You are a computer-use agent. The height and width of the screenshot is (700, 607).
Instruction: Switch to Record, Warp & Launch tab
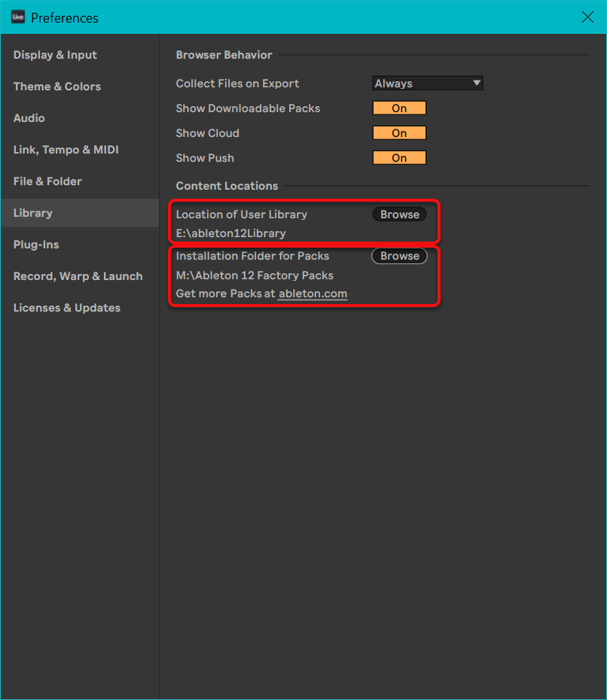pos(78,276)
